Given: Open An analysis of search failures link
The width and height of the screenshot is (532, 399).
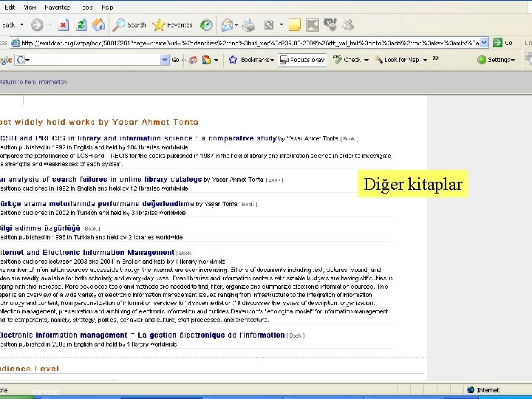Looking at the screenshot, I should tap(100, 180).
